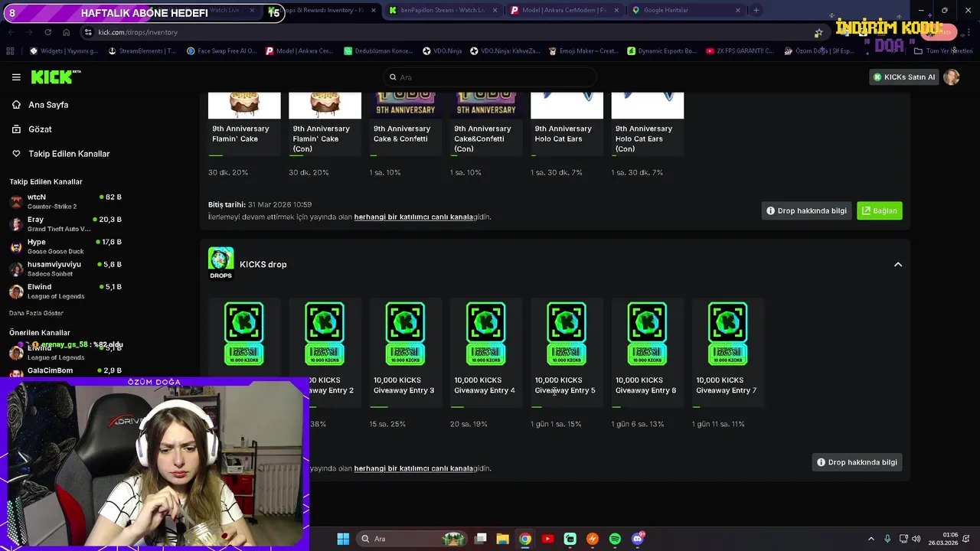Open the first VDO.Ninja bookmark
980x551 pixels.
click(443, 51)
